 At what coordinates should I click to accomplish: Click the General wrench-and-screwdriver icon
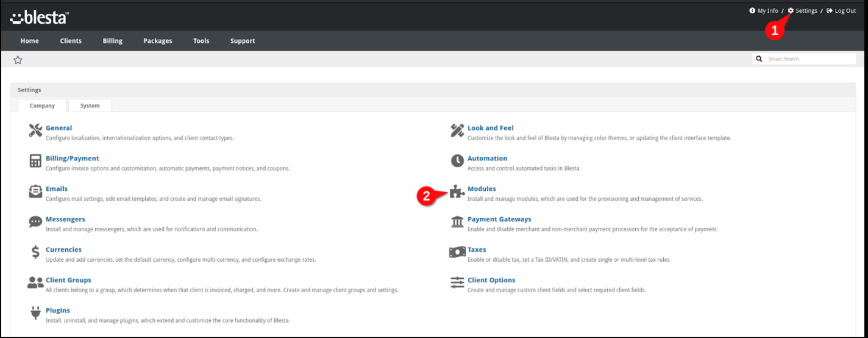tap(35, 131)
